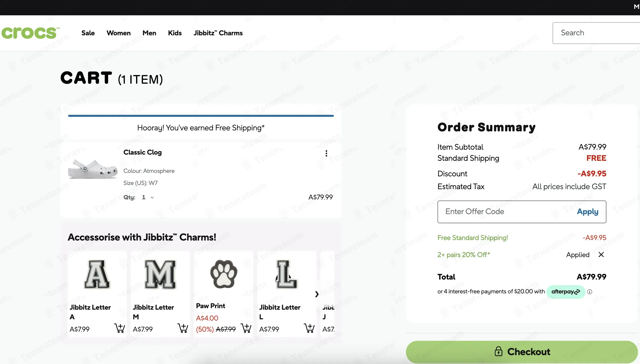Open the Sale menu
The height and width of the screenshot is (364, 640).
(x=88, y=33)
